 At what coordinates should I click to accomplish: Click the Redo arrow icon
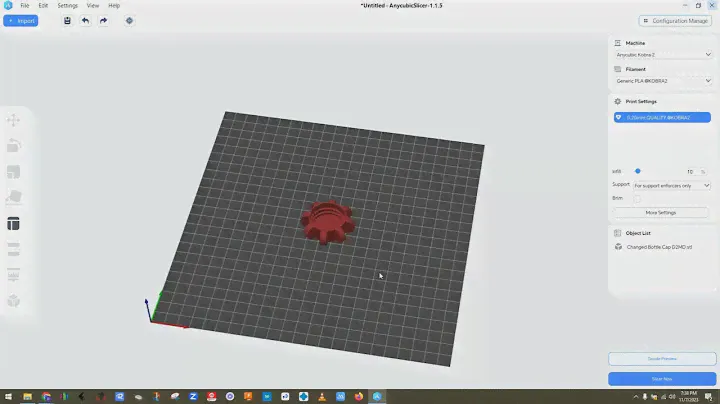pyautogui.click(x=103, y=20)
